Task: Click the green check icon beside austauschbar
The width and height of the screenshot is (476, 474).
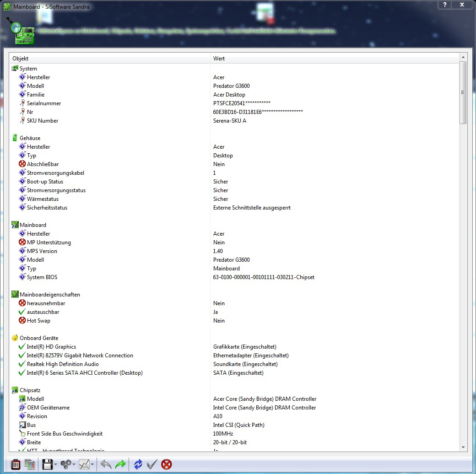Action: (x=22, y=312)
